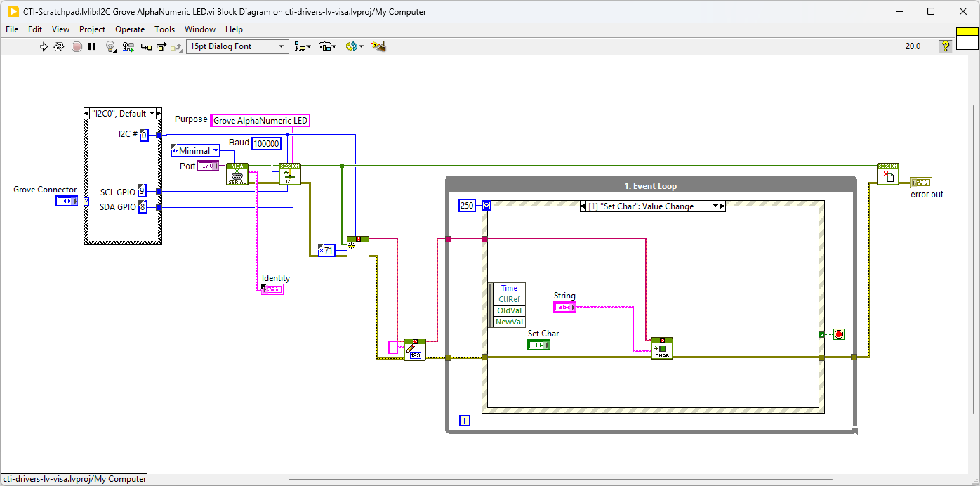Open the Project menu
Viewport: 980px width, 486px height.
tap(92, 29)
